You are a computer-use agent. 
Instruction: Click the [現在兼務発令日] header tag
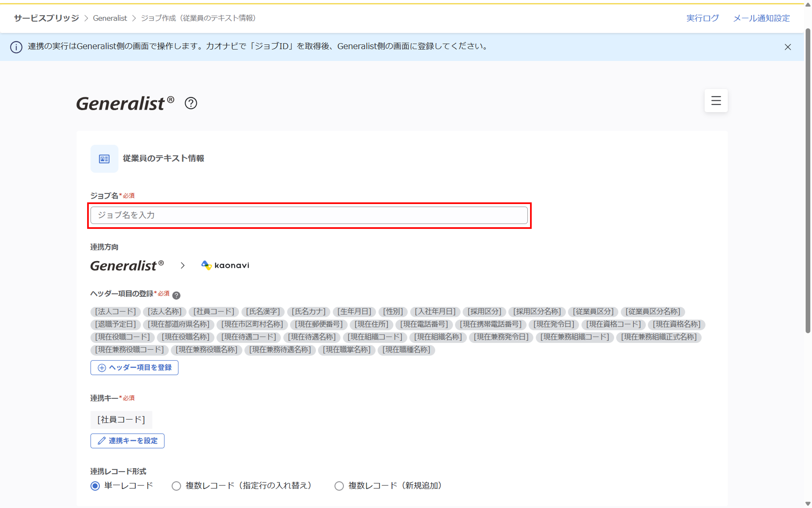(x=501, y=337)
